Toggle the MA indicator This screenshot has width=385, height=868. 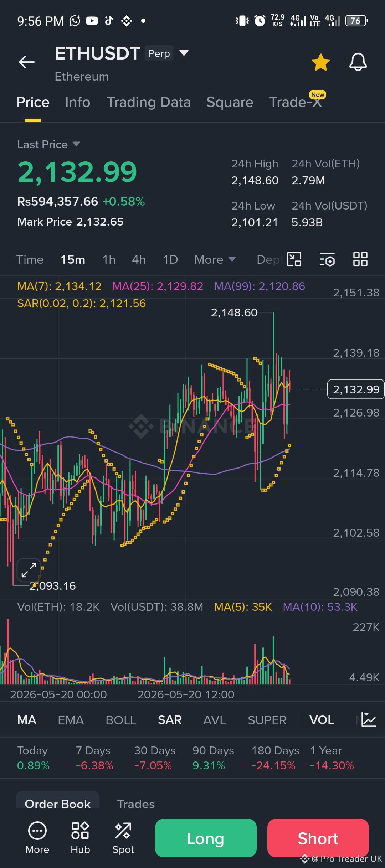pos(27,720)
